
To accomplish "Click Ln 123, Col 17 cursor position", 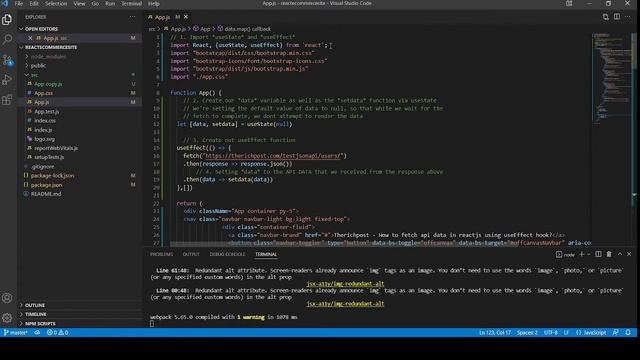I will pos(495,333).
